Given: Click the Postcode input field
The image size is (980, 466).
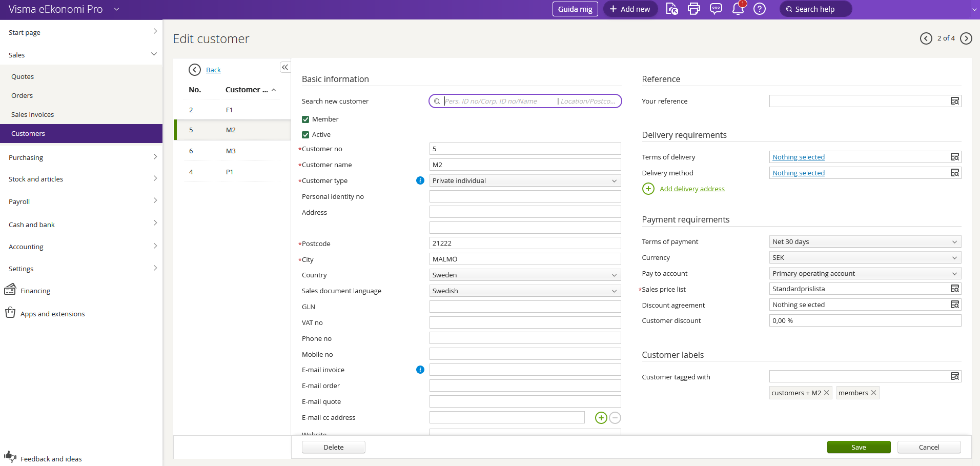Looking at the screenshot, I should 525,244.
